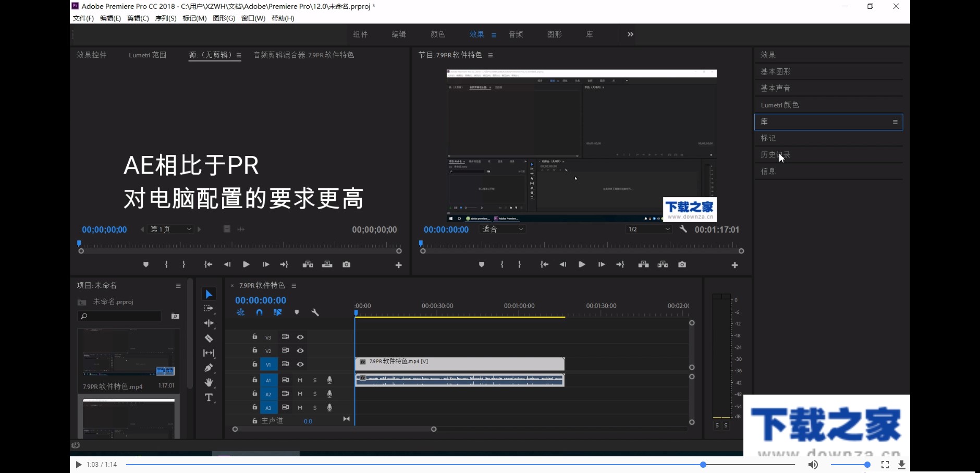Switch to the 颜色 workspace tab
The image size is (980, 473).
click(x=437, y=34)
